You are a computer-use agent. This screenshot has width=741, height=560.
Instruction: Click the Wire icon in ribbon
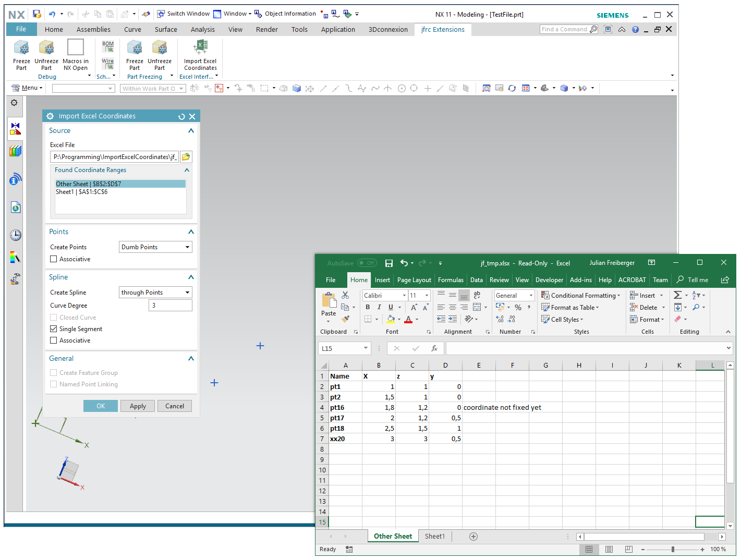tap(108, 64)
